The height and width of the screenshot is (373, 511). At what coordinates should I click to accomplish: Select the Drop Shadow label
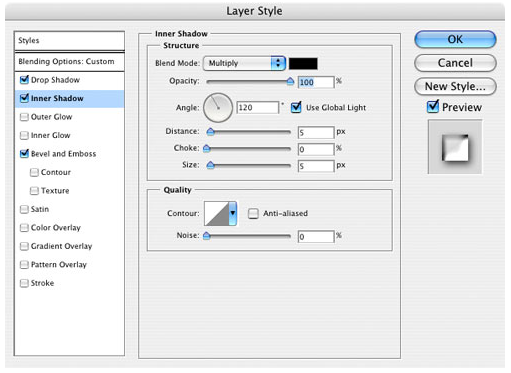point(55,80)
